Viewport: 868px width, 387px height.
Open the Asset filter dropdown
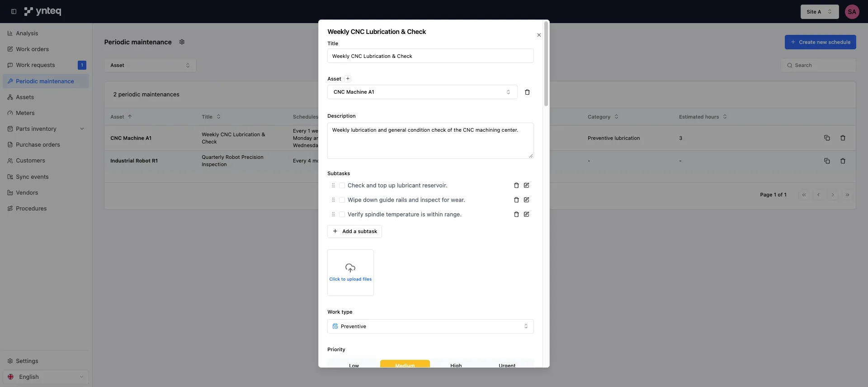click(x=150, y=66)
